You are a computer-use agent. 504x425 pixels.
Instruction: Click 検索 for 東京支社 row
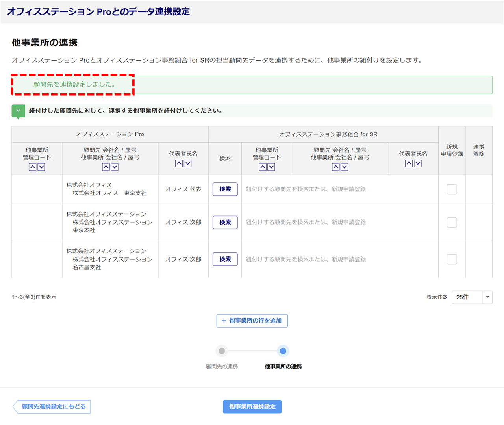tap(225, 189)
